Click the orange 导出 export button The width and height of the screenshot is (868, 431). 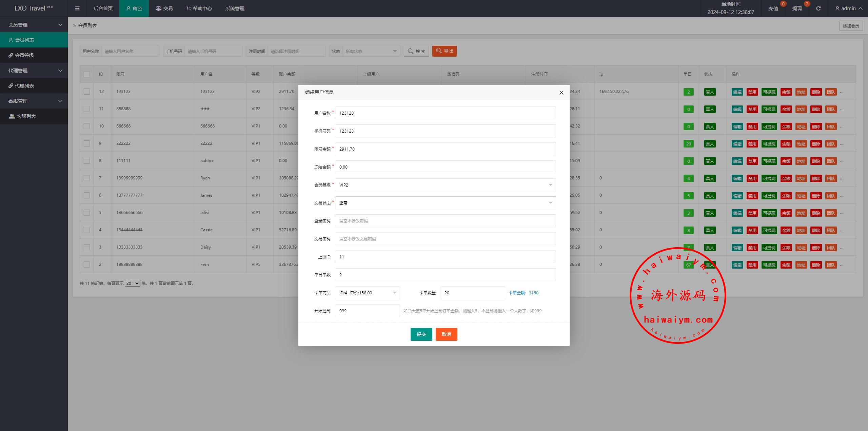[x=444, y=51]
